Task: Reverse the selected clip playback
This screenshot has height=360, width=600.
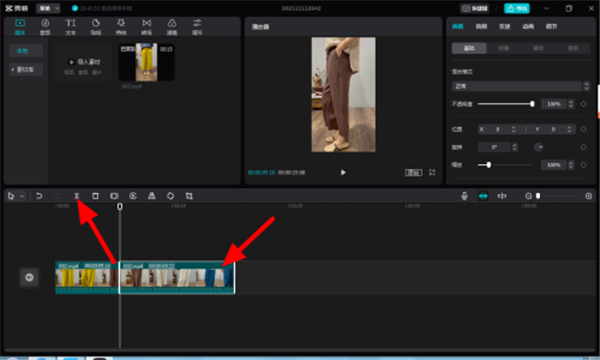Action: (133, 196)
